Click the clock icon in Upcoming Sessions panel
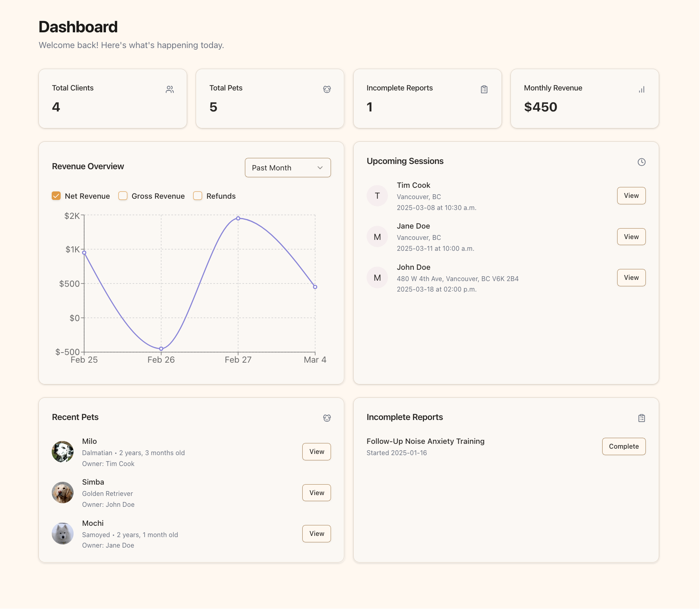This screenshot has height=609, width=700. [x=642, y=162]
